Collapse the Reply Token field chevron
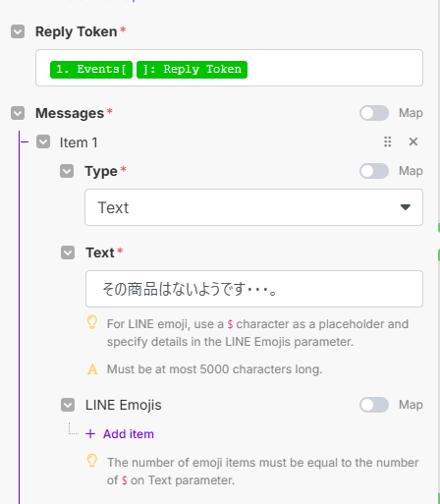This screenshot has width=440, height=504. tap(18, 31)
